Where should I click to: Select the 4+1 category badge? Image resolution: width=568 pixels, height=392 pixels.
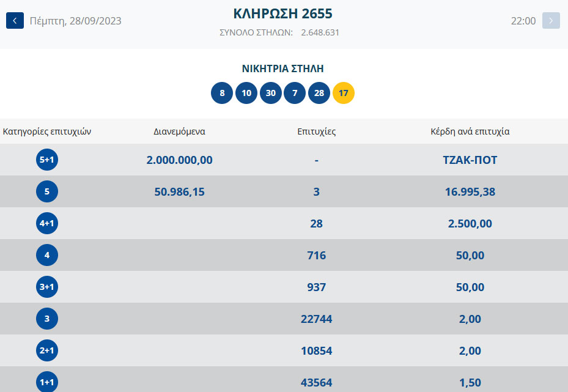click(x=47, y=224)
